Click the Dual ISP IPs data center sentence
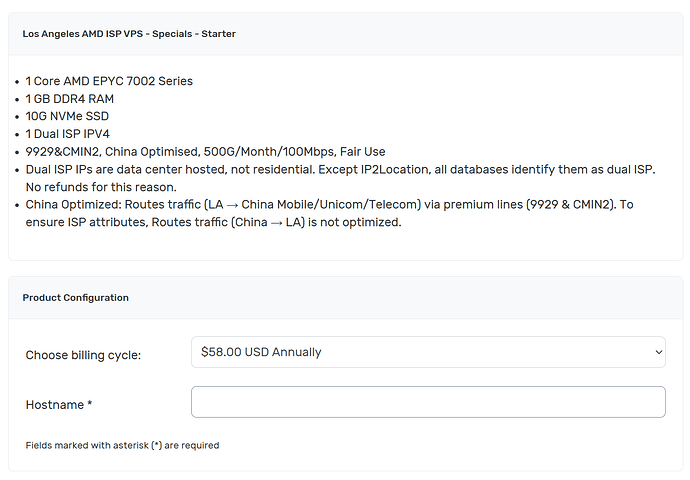Image resolution: width=690 pixels, height=480 pixels. [x=340, y=169]
